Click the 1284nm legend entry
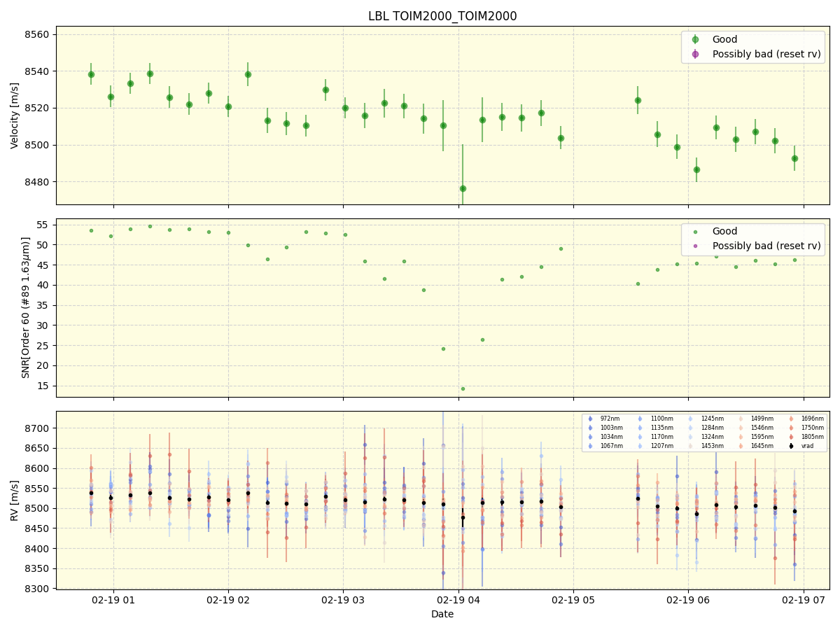This screenshot has height=630, width=840. (704, 428)
